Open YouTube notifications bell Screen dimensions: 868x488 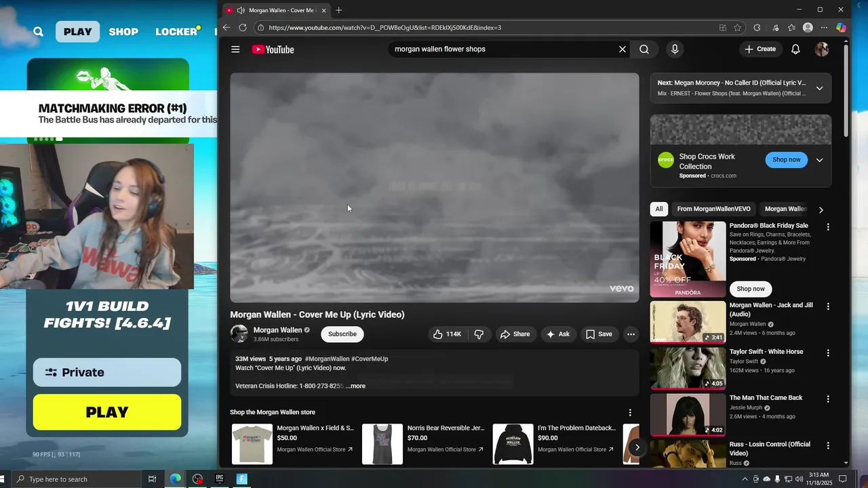795,49
